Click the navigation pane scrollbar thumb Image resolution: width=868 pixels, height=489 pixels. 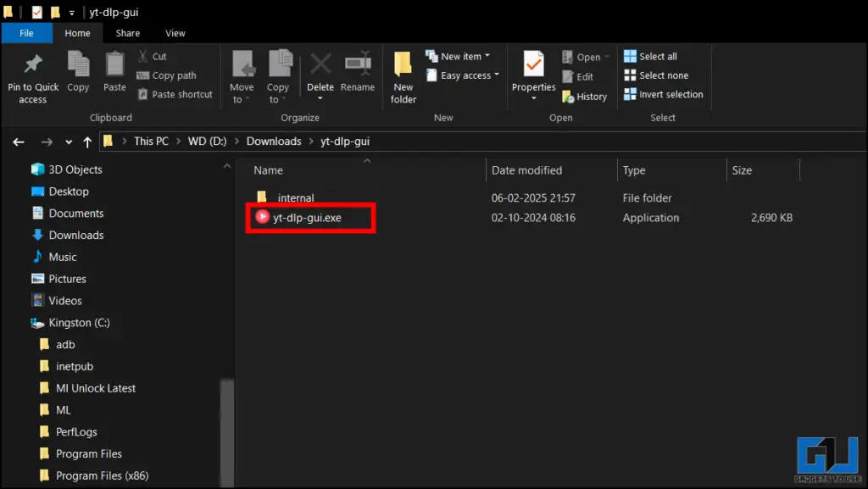tap(227, 432)
